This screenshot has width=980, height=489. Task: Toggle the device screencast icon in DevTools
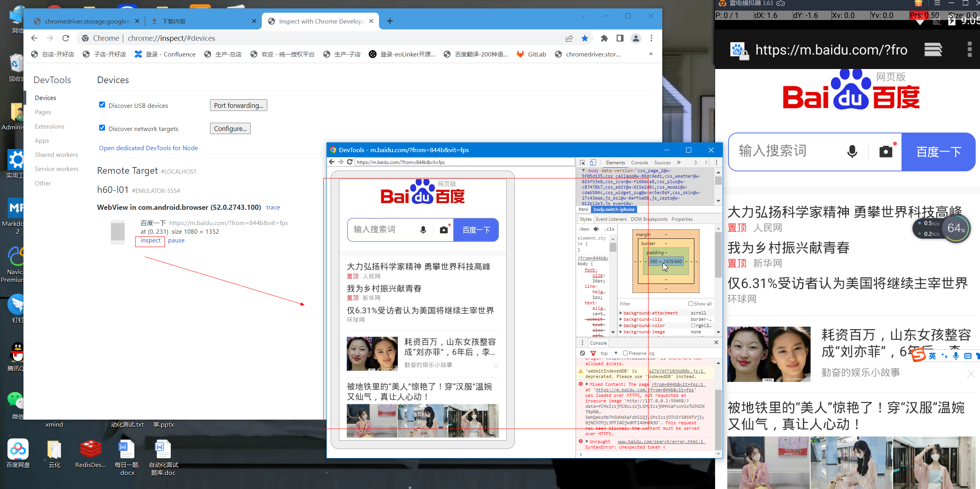(x=593, y=162)
